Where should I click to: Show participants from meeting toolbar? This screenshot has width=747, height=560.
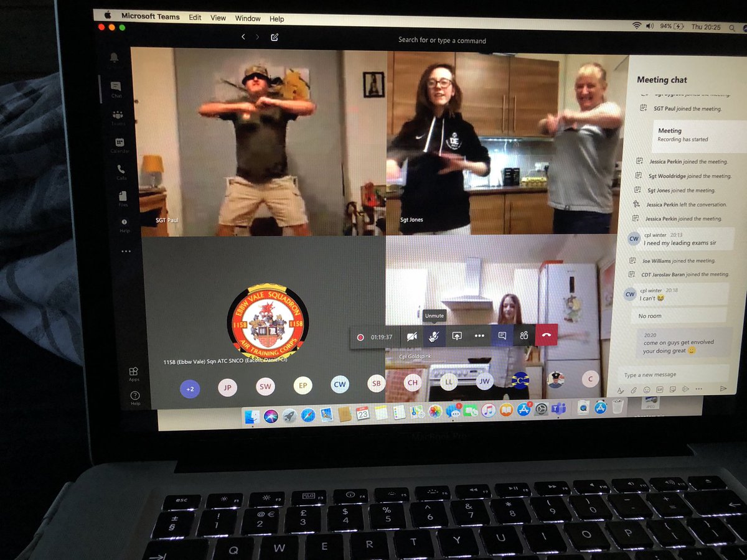click(x=524, y=335)
